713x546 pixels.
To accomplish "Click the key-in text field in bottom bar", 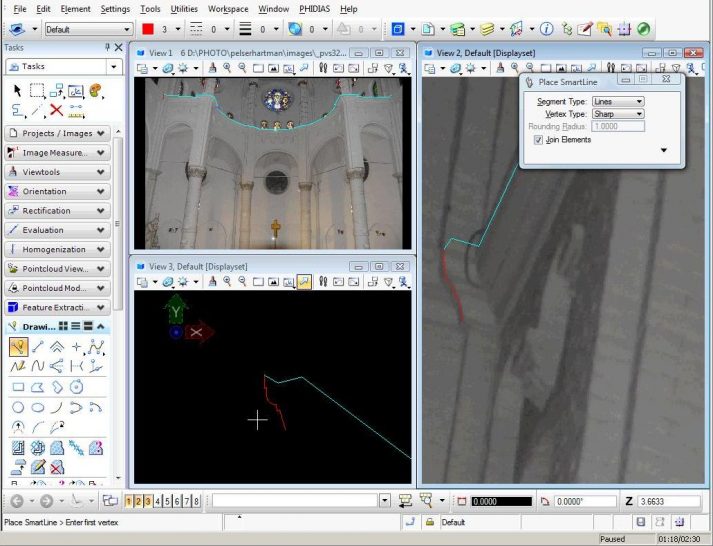I will click(x=295, y=501).
